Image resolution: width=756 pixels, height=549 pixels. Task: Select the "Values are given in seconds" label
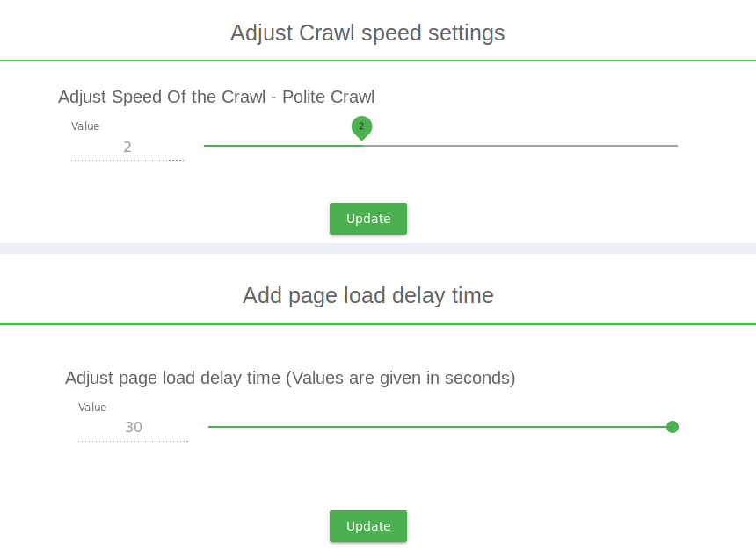401,379
